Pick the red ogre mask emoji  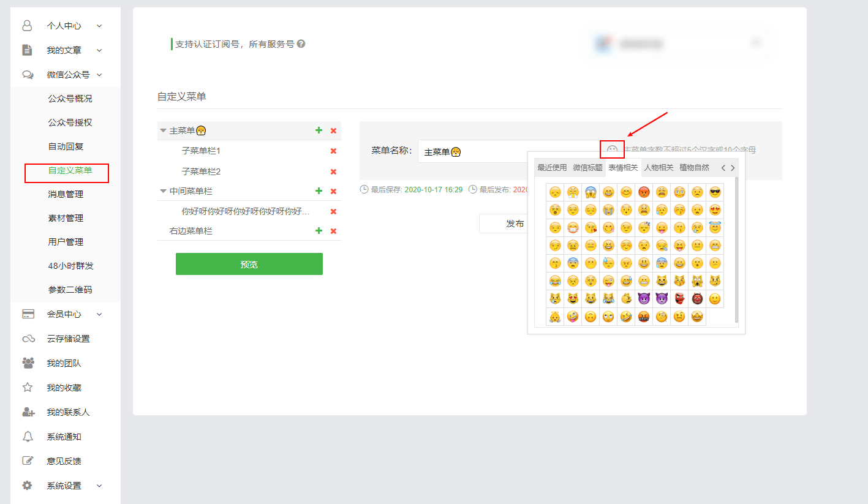point(697,298)
